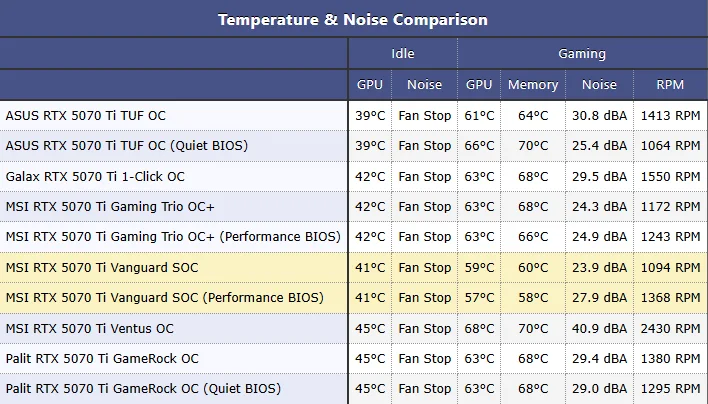Click the Temperature & Noise Comparison title
Screen dimensions: 708x404
pyautogui.click(x=353, y=19)
